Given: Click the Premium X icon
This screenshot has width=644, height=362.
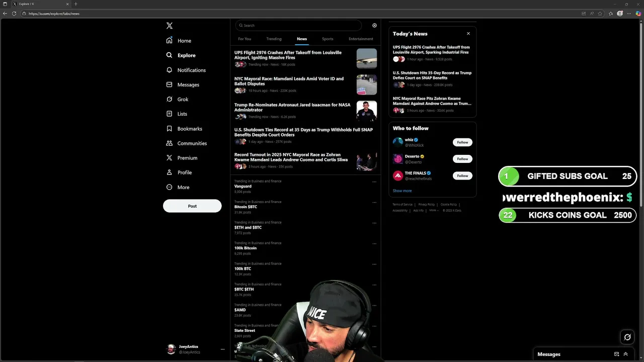Looking at the screenshot, I should point(170,158).
